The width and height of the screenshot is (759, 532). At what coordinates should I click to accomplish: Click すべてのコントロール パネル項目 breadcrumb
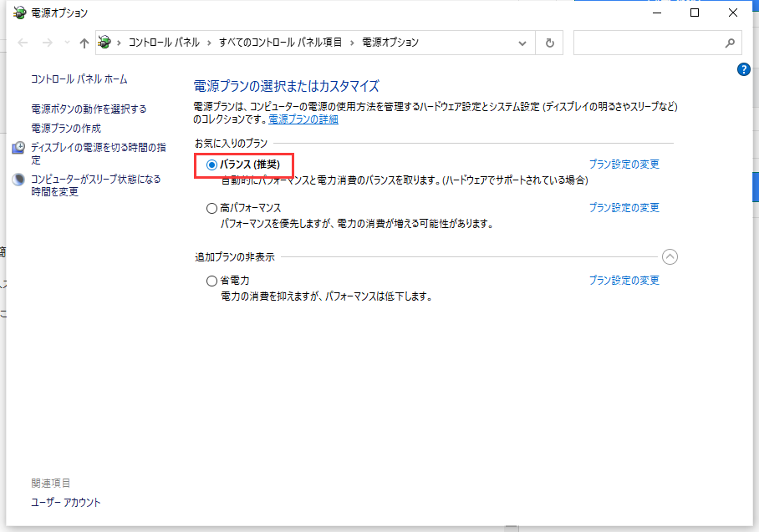280,43
